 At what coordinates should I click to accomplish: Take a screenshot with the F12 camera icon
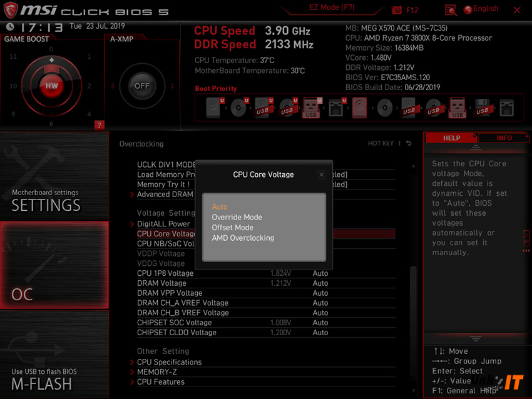click(396, 10)
